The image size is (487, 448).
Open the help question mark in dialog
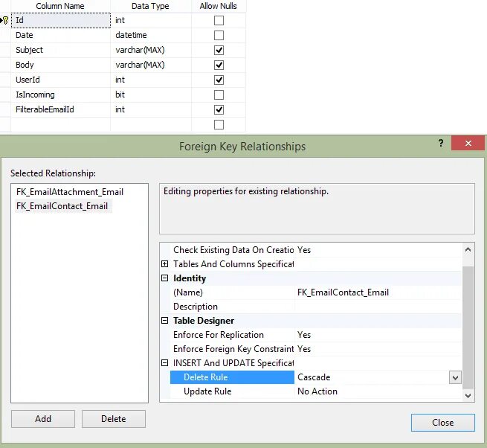point(441,143)
